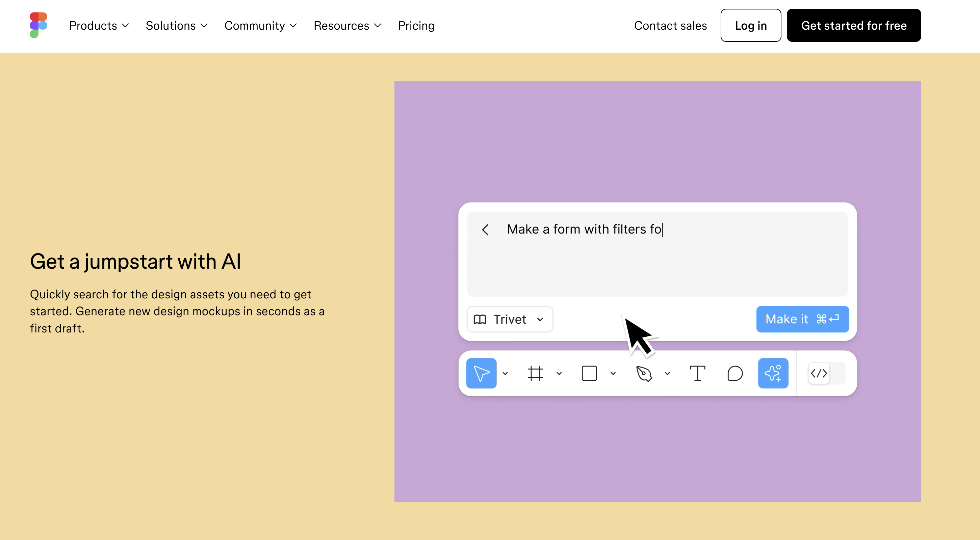Screen dimensions: 980x540
Task: Expand Rectangle shape options chevron
Action: [x=613, y=373]
